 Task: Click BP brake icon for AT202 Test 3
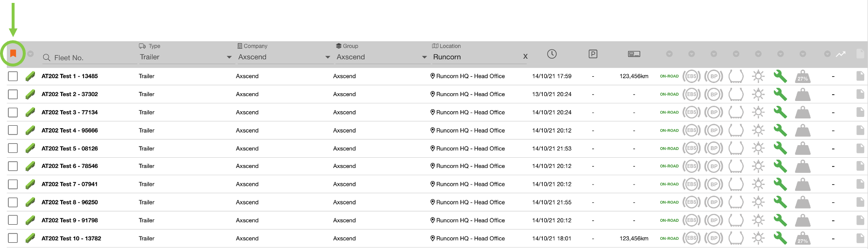[714, 113]
